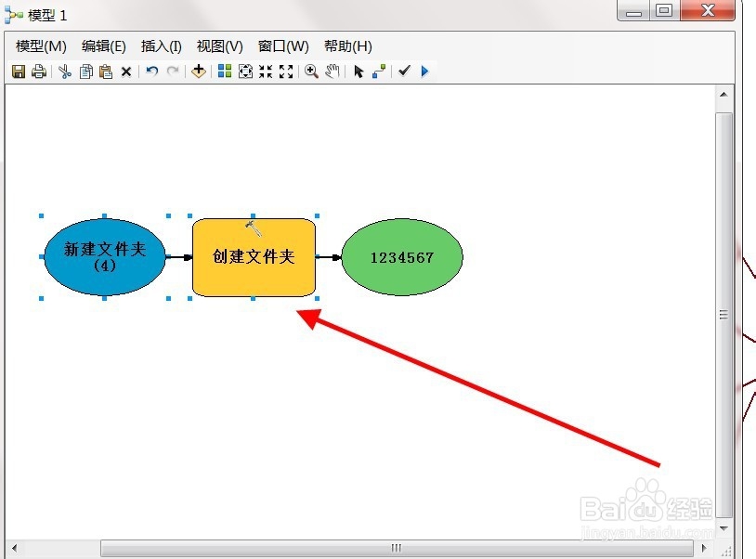Click the vertical scrollbar up arrow
Image resolution: width=756 pixels, height=559 pixels.
[x=723, y=95]
